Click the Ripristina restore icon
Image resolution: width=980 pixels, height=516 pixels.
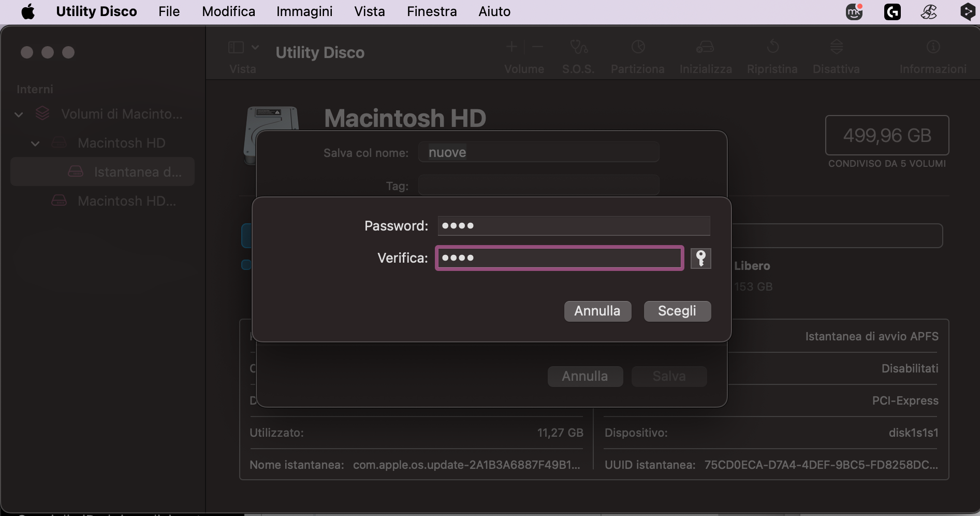[772, 47]
